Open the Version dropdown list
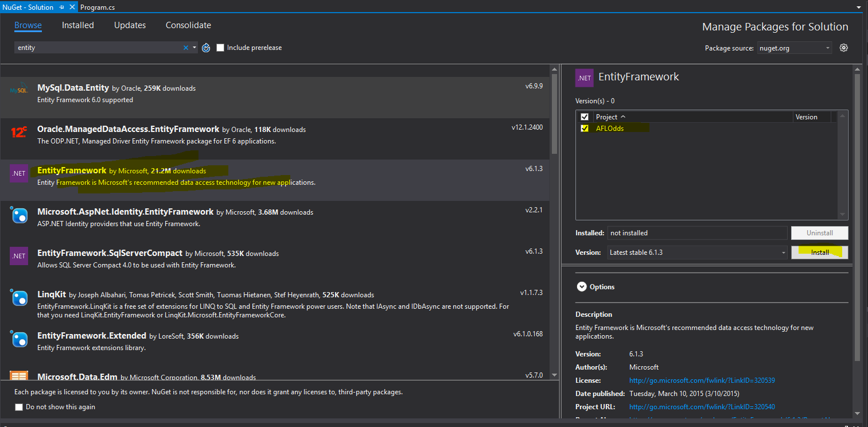This screenshot has height=427, width=868. point(697,253)
